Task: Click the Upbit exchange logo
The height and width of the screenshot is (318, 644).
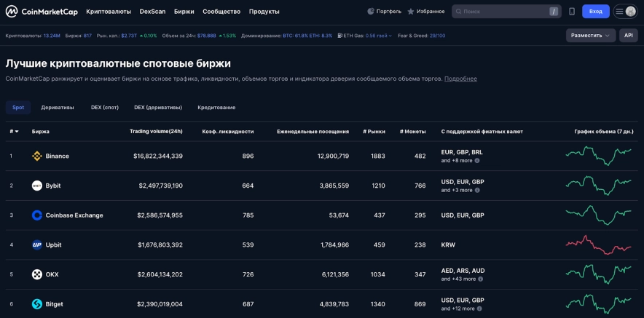Action: [x=37, y=245]
